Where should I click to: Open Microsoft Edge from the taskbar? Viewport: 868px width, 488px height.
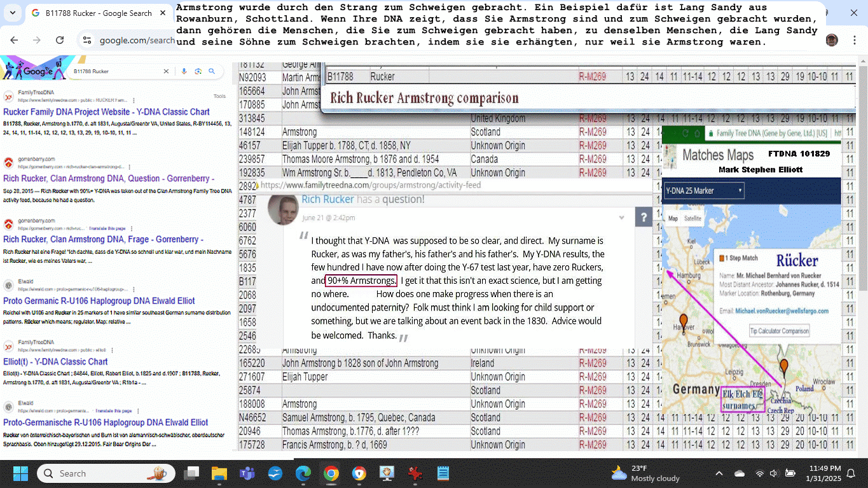303,473
